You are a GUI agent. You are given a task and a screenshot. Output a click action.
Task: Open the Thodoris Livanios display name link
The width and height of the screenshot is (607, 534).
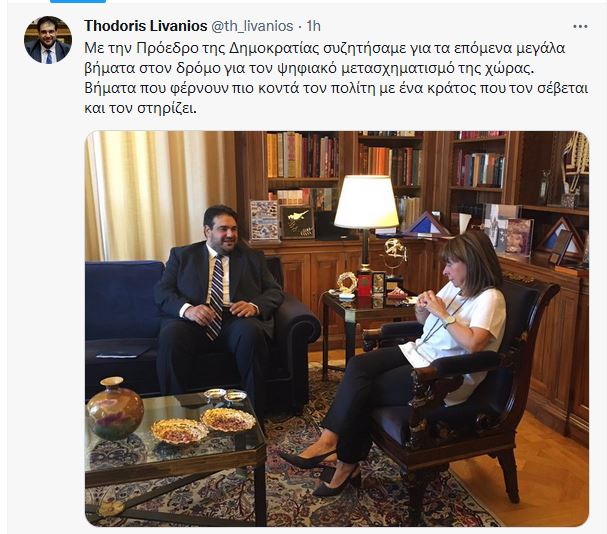click(146, 26)
